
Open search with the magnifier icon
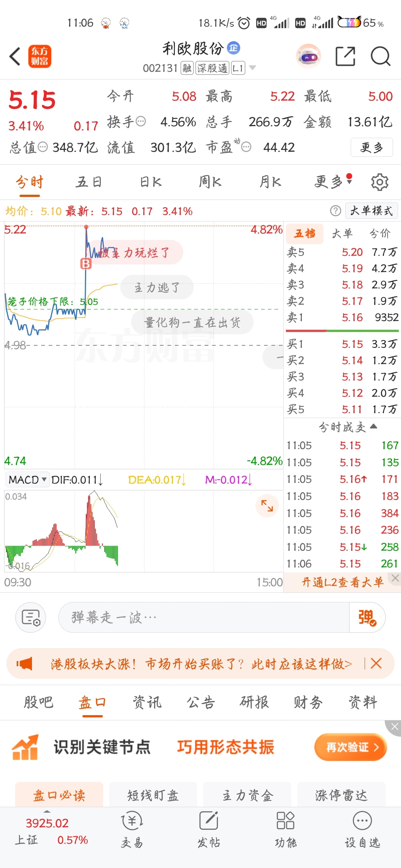(381, 56)
